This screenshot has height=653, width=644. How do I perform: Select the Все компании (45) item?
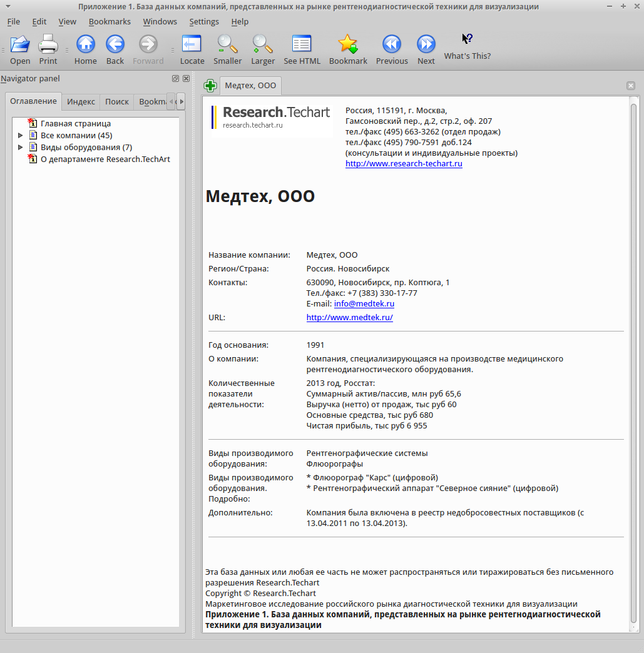click(x=76, y=135)
